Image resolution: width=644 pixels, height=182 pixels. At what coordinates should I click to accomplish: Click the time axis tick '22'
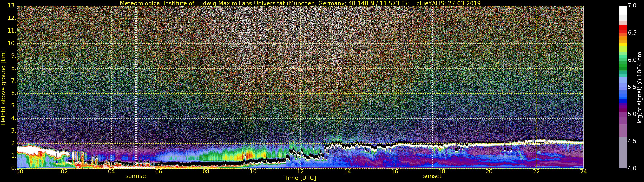(536, 172)
